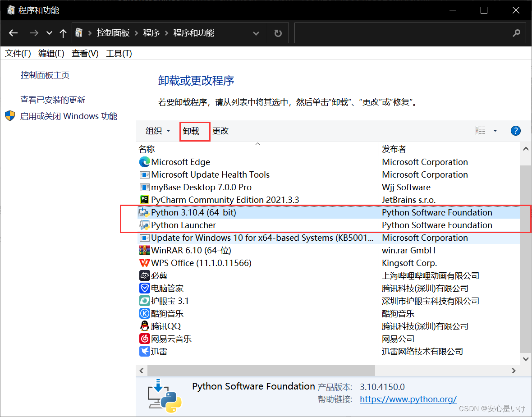Viewport: 532px width, 417px height.
Task: Click publisher Wjj Software
Action: point(406,187)
